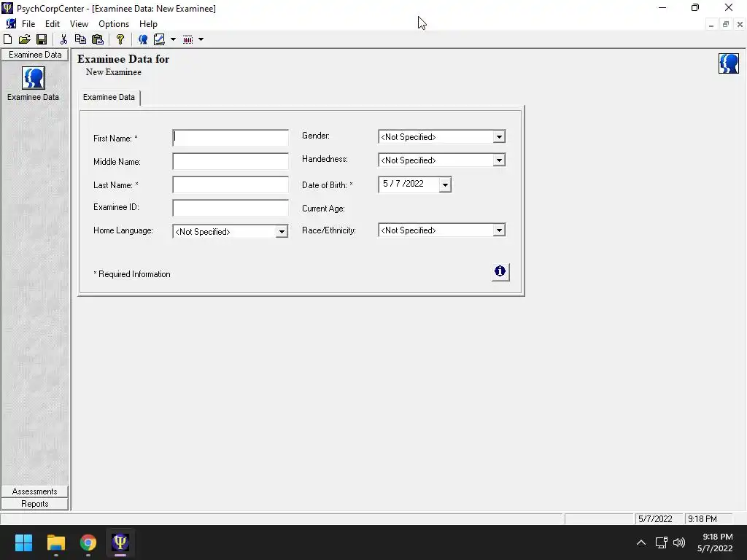Open the Edit menu

pyautogui.click(x=53, y=24)
